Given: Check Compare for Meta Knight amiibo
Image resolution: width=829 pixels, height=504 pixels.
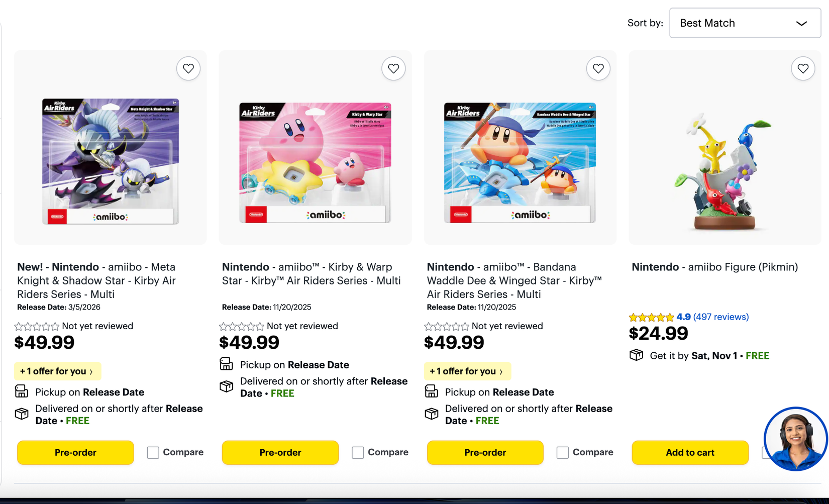Looking at the screenshot, I should [153, 452].
